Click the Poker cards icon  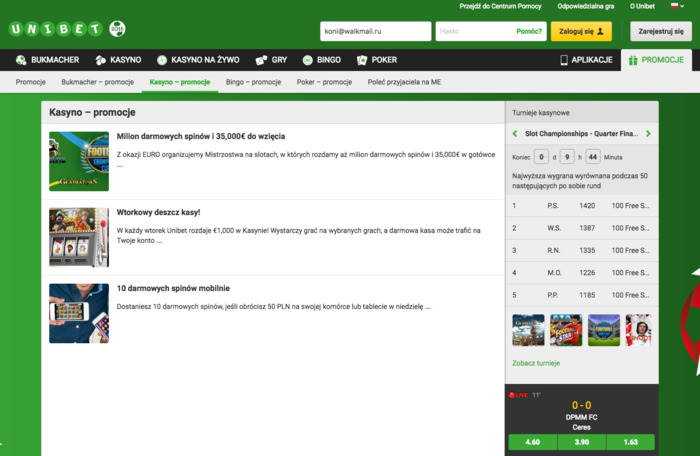(362, 60)
